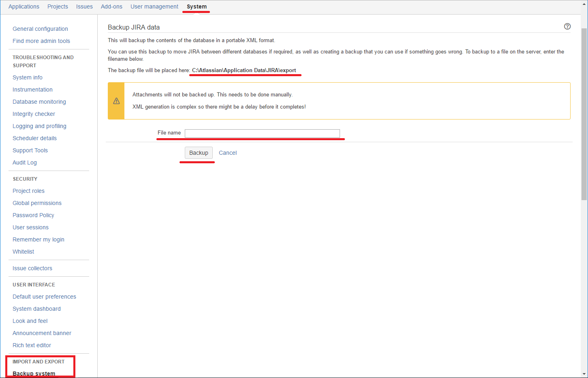Click the warning triangle icon in the notice

116,101
